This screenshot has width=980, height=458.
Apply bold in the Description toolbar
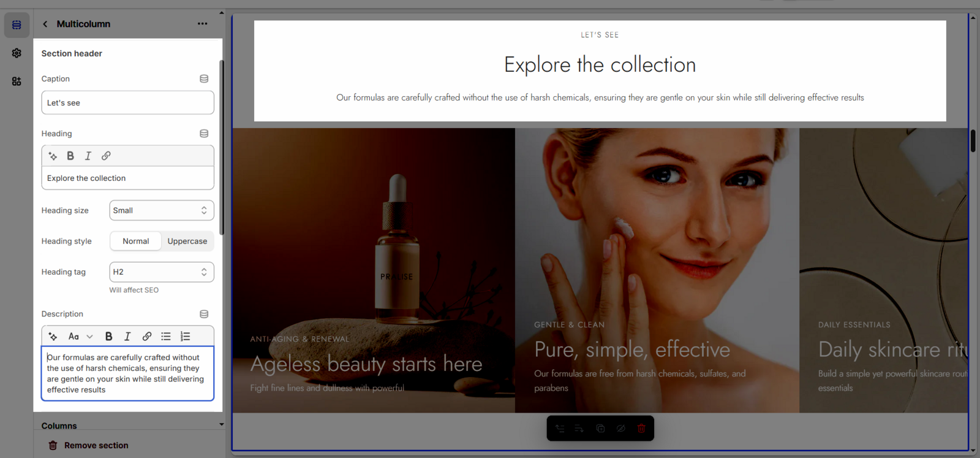[x=108, y=336]
